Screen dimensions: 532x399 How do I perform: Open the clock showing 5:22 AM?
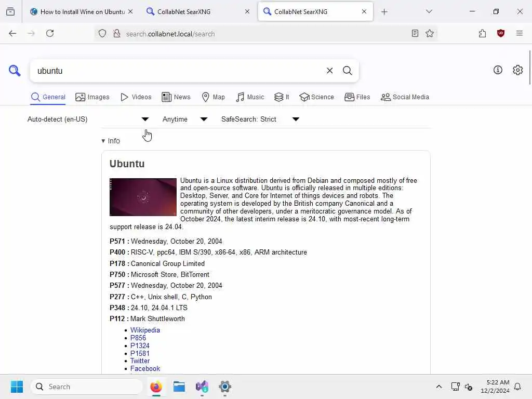click(x=495, y=387)
